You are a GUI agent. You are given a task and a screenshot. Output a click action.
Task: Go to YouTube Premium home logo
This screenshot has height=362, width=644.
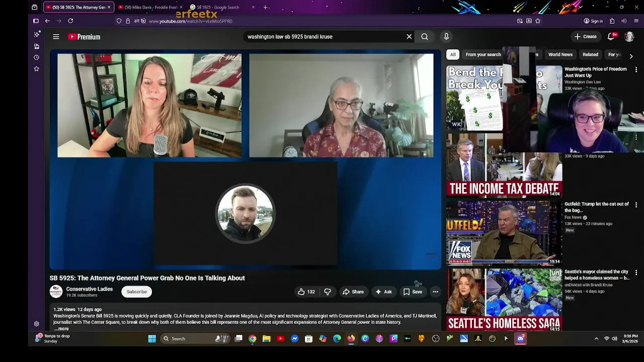[84, 37]
